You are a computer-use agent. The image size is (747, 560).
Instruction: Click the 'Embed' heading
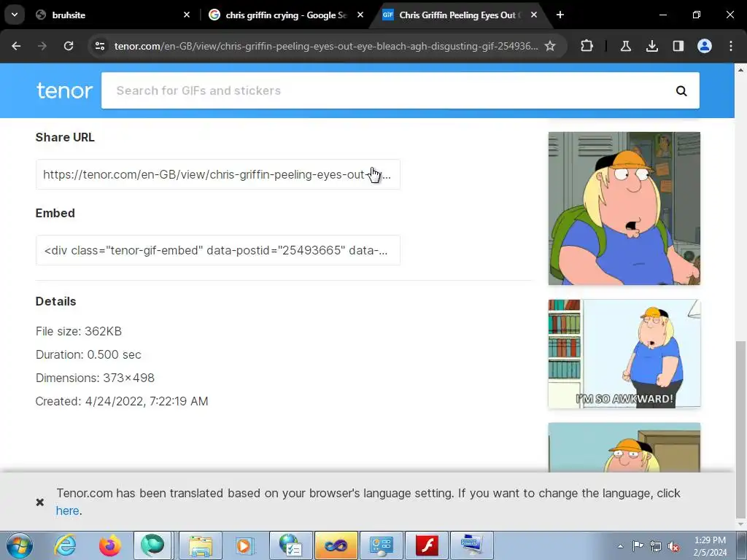pos(55,213)
